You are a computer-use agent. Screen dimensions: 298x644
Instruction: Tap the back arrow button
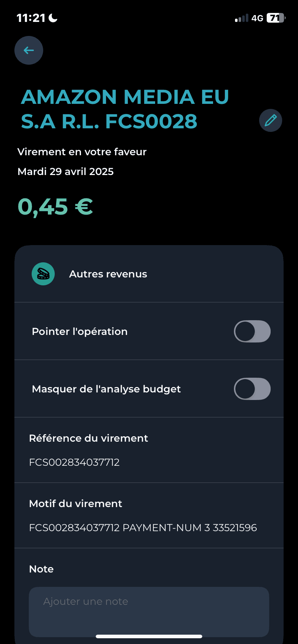29,50
